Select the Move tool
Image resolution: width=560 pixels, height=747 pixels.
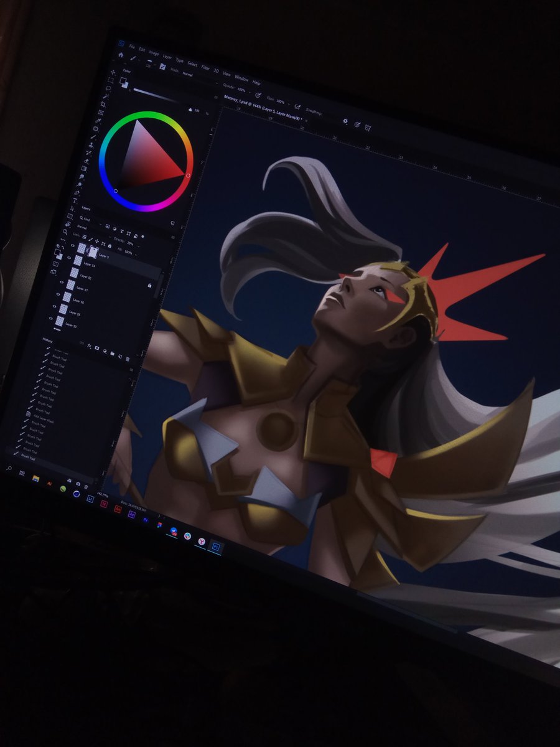[x=113, y=72]
